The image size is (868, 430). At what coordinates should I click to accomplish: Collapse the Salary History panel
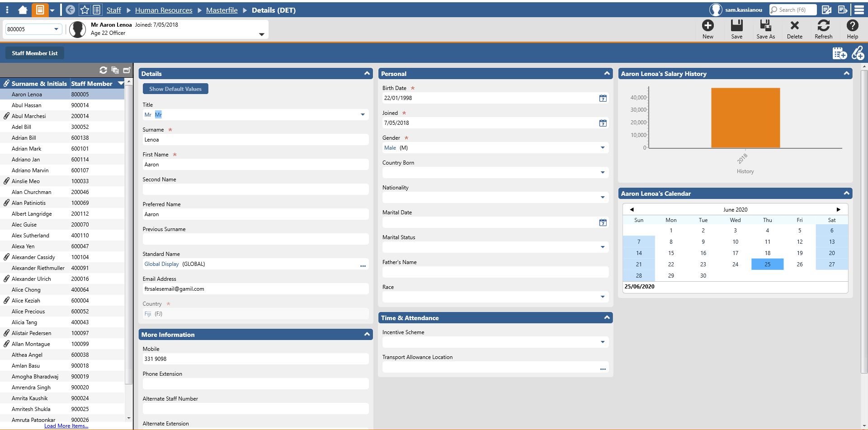846,73
